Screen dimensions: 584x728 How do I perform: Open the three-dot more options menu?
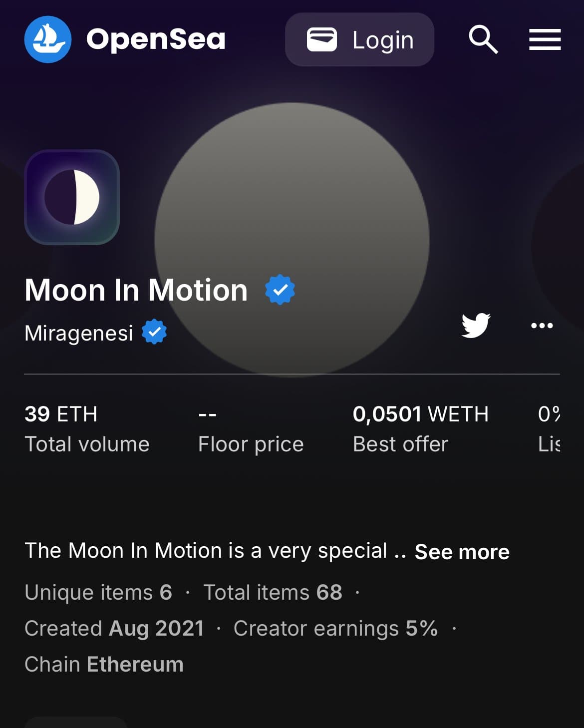[x=542, y=326]
